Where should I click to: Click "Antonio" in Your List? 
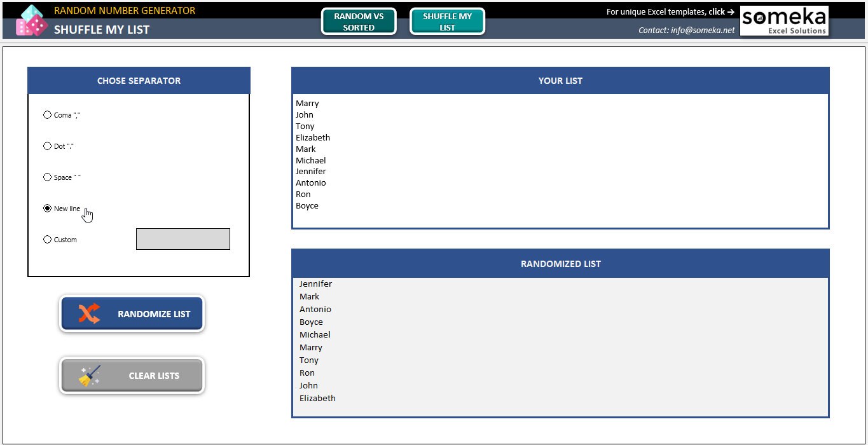[311, 183]
